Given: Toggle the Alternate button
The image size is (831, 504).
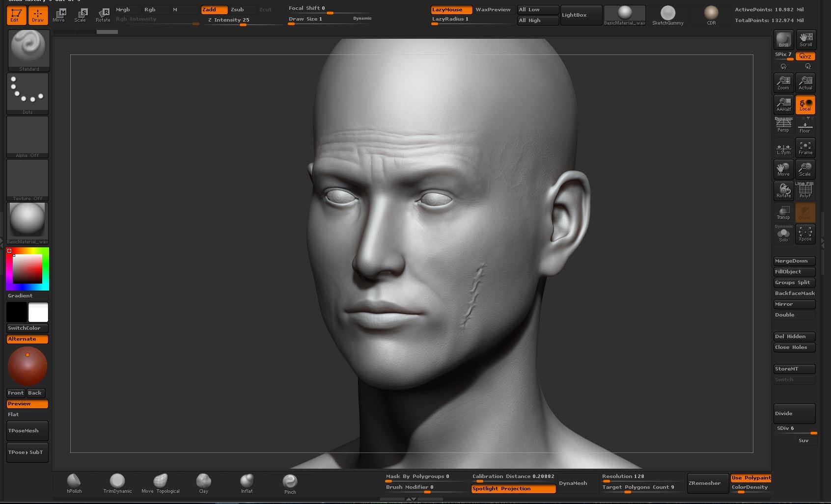Looking at the screenshot, I should click(x=28, y=339).
